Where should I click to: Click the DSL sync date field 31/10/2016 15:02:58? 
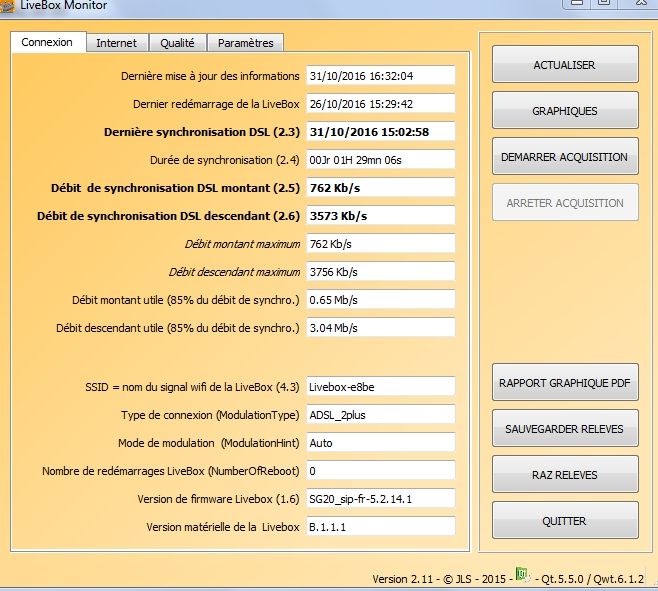pyautogui.click(x=381, y=132)
